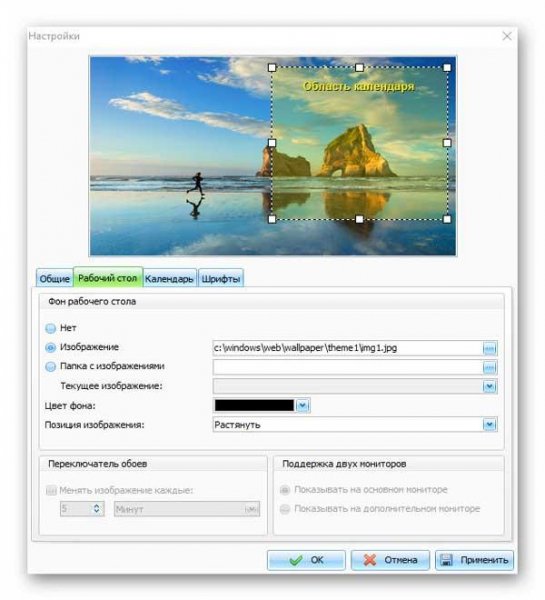This screenshot has width=545, height=600.
Task: Select Показывать на дополнительном мониторе
Action: [285, 509]
